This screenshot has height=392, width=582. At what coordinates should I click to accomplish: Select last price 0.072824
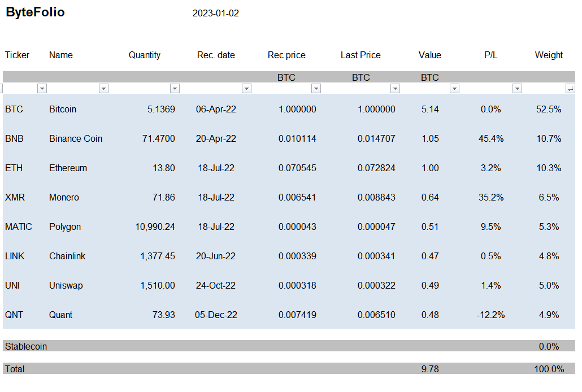pyautogui.click(x=376, y=168)
